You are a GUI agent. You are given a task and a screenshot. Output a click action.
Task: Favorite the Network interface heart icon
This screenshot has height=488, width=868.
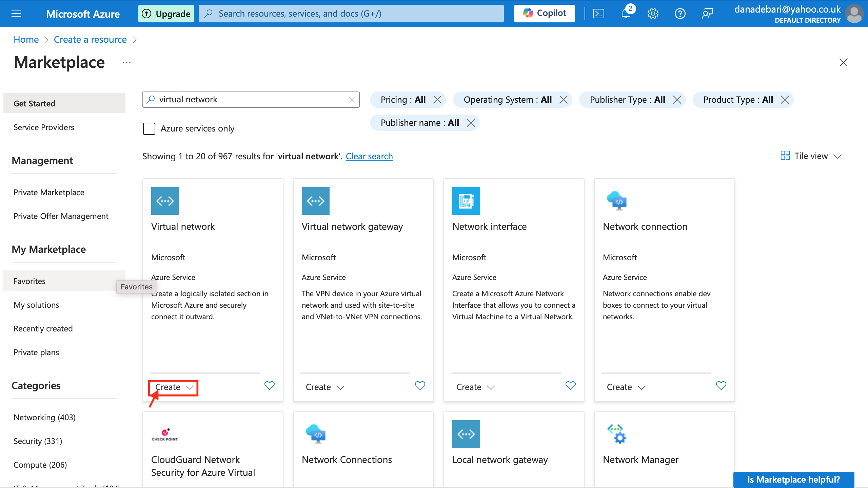pyautogui.click(x=571, y=386)
